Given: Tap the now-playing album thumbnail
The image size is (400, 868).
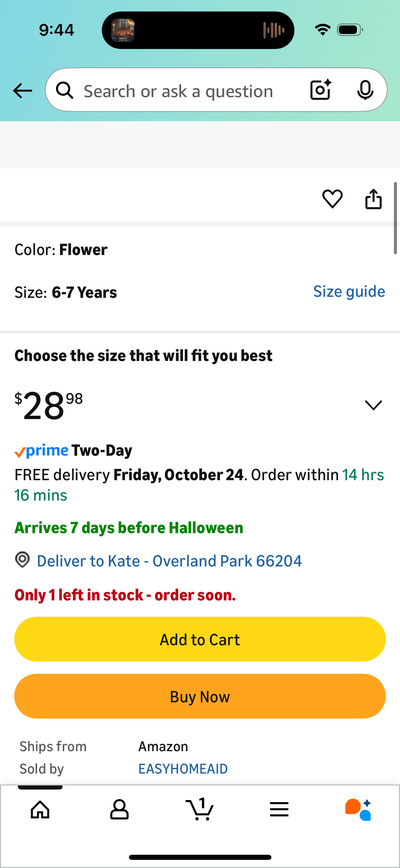Looking at the screenshot, I should coord(123,30).
